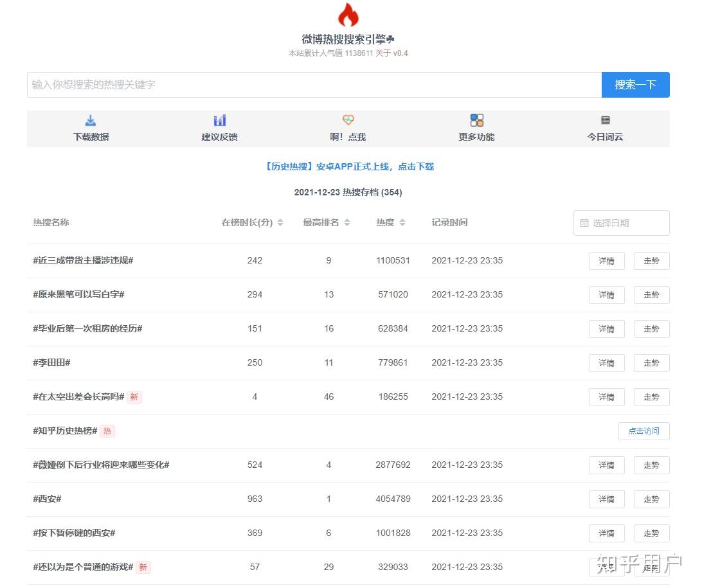Open 走势 for #原来黑笔可以写白字#
This screenshot has height=588, width=702.
[x=651, y=295]
